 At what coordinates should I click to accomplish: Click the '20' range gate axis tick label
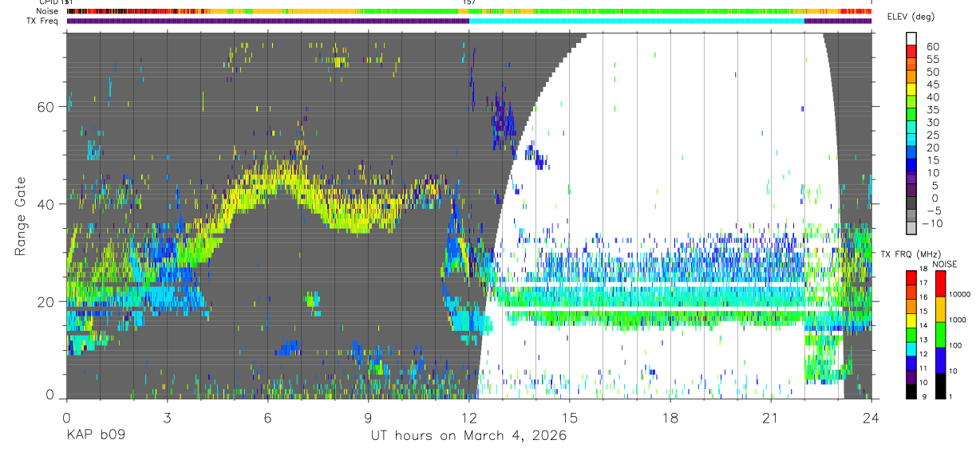click(x=45, y=301)
